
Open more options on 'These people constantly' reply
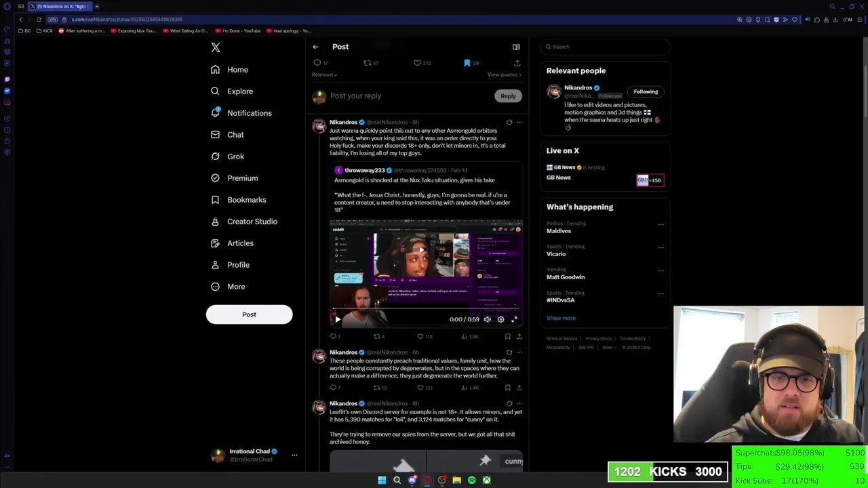[519, 352]
